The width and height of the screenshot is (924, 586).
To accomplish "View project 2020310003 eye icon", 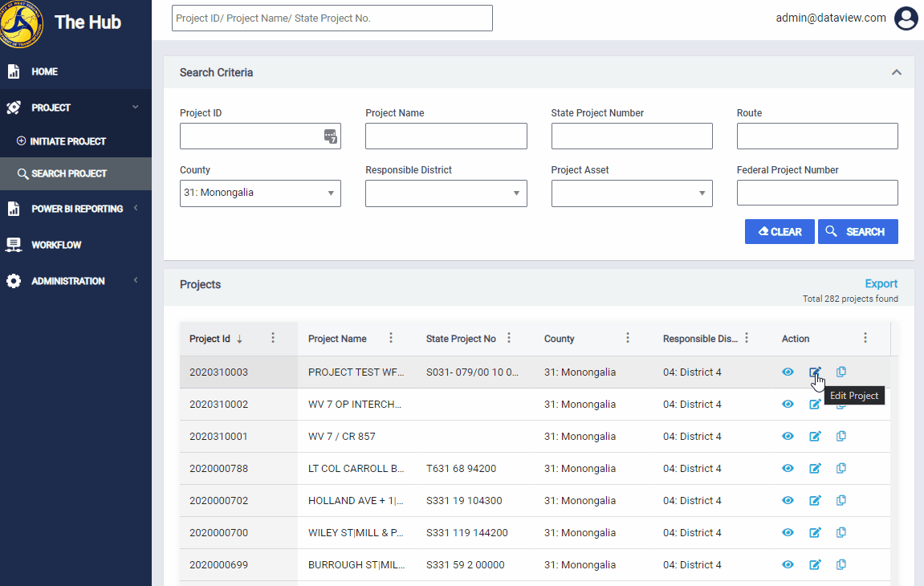I will pos(788,372).
